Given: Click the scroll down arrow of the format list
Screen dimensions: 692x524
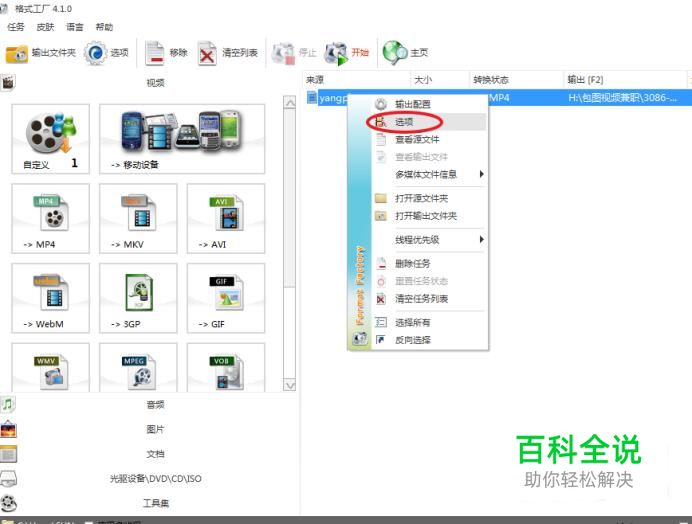Looking at the screenshot, I should (x=290, y=385).
